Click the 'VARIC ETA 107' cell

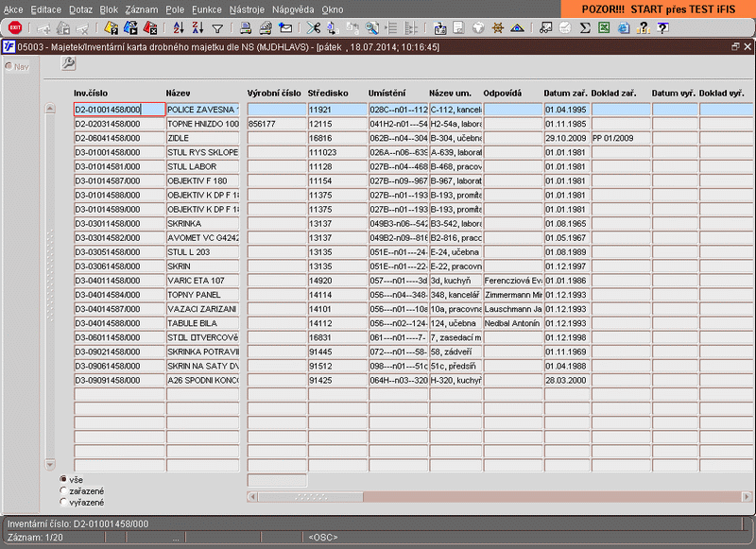point(203,281)
